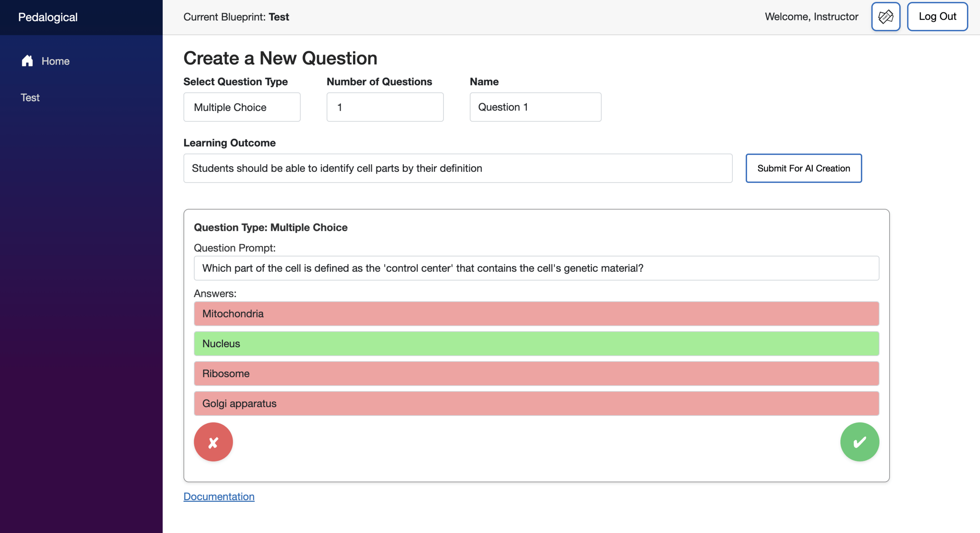980x533 pixels.
Task: Accept question with green checkmark button
Action: pos(859,442)
